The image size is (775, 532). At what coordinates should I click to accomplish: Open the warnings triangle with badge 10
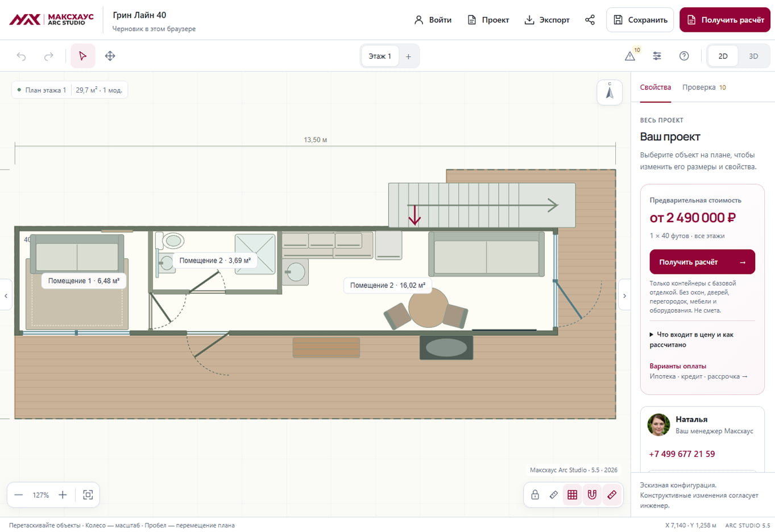(631, 56)
